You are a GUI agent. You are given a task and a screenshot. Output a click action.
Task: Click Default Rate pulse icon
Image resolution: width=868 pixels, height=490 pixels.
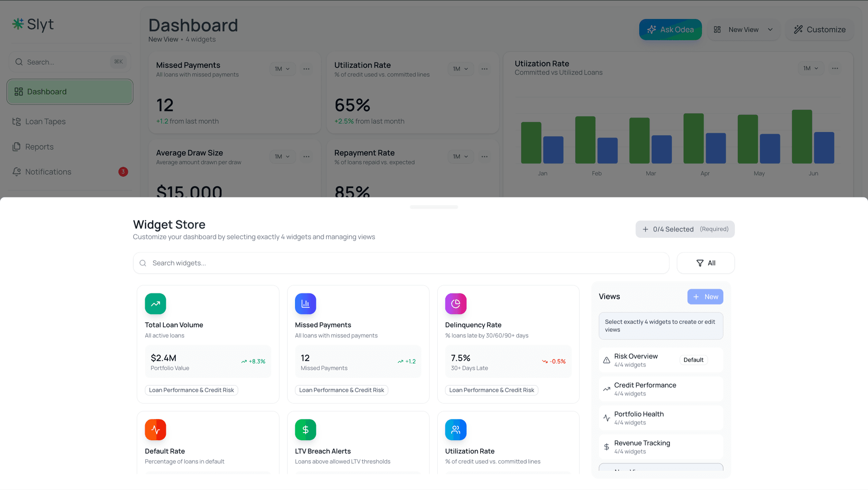click(x=156, y=430)
